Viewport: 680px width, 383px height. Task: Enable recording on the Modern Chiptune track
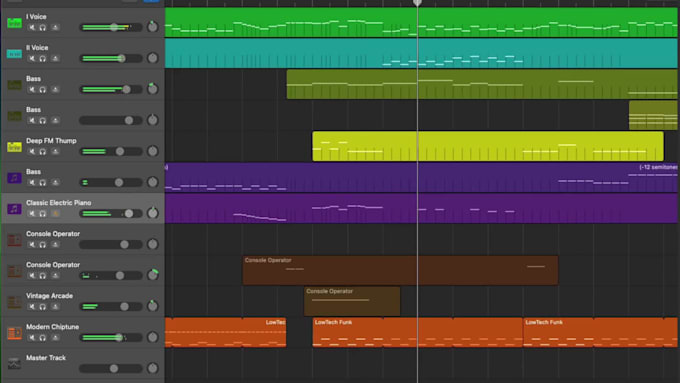(55, 337)
